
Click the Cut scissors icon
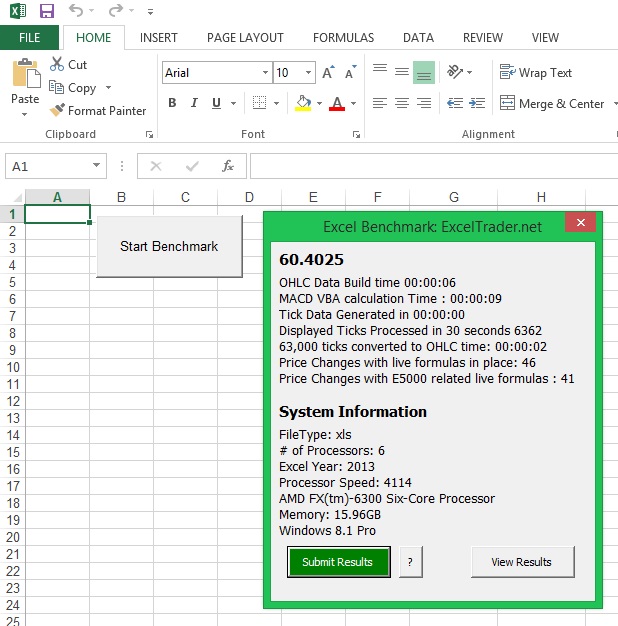point(57,64)
